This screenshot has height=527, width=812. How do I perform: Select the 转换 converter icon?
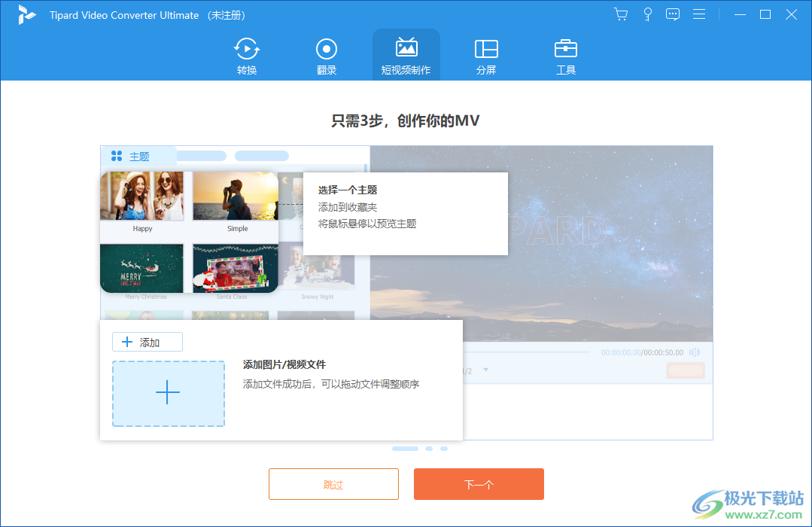coord(246,47)
